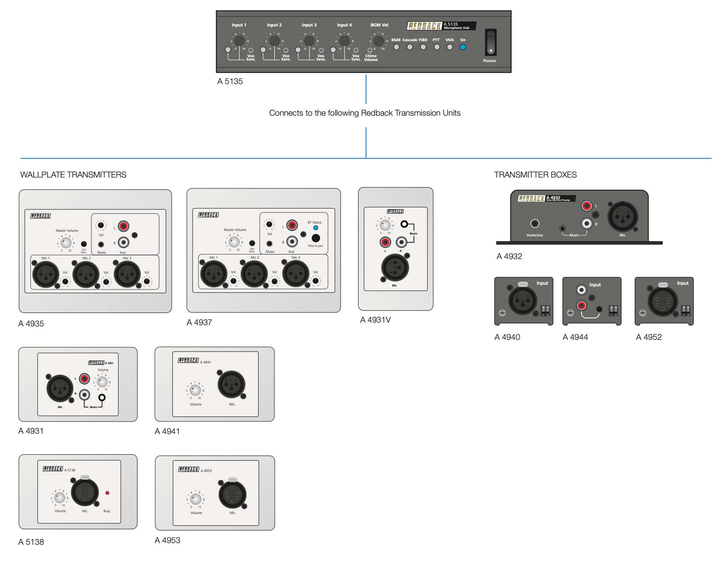Click the red Busy LED on A 5138
Screen dimensions: 728x562
tap(107, 493)
